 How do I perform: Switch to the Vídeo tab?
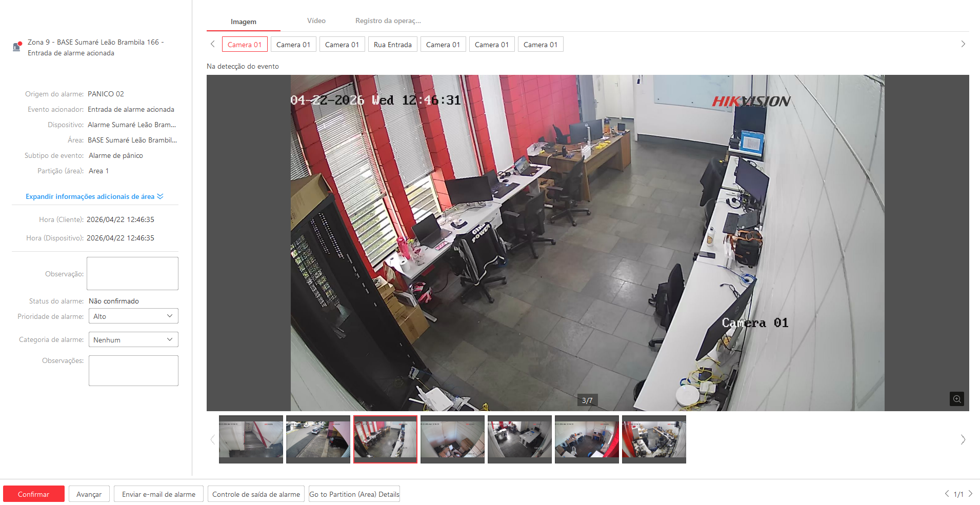point(316,21)
